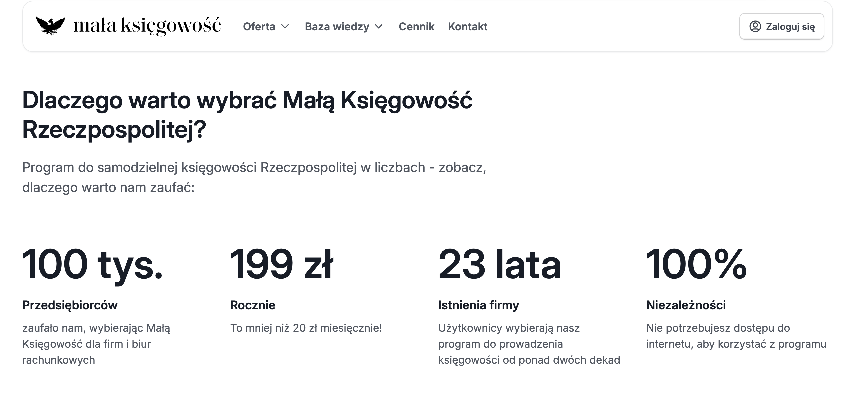The width and height of the screenshot is (868, 414).
Task: Select the 100 tys. statistic
Action: 93,265
